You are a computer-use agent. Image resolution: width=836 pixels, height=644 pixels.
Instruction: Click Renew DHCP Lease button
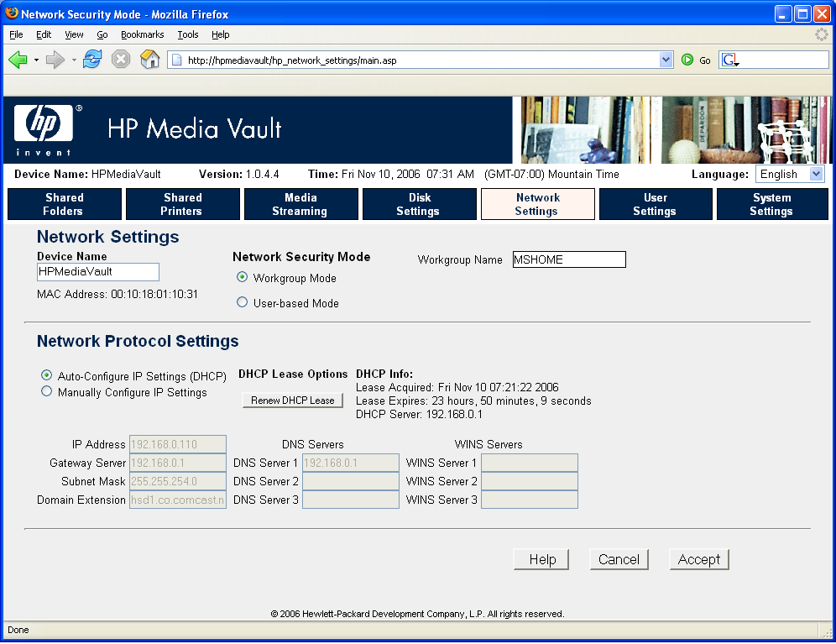pyautogui.click(x=293, y=401)
